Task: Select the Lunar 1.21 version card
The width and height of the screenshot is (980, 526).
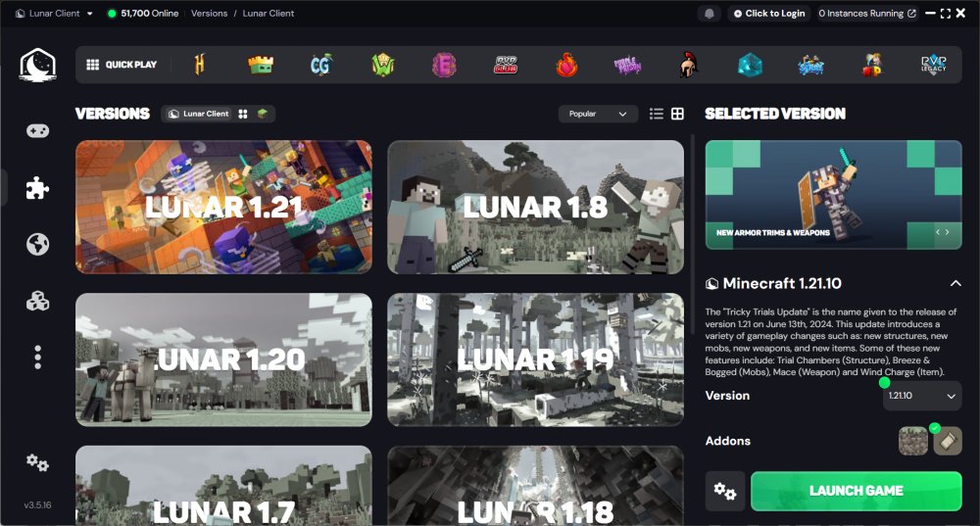Action: [223, 207]
